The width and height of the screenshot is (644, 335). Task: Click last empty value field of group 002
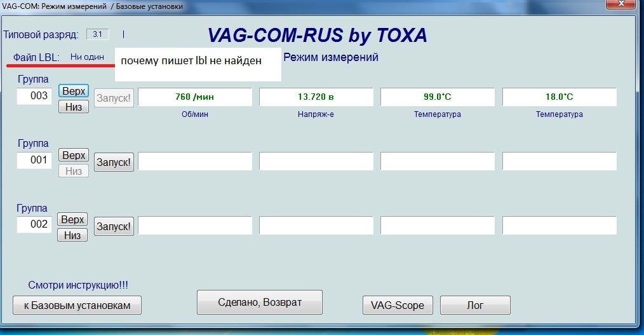(x=560, y=225)
